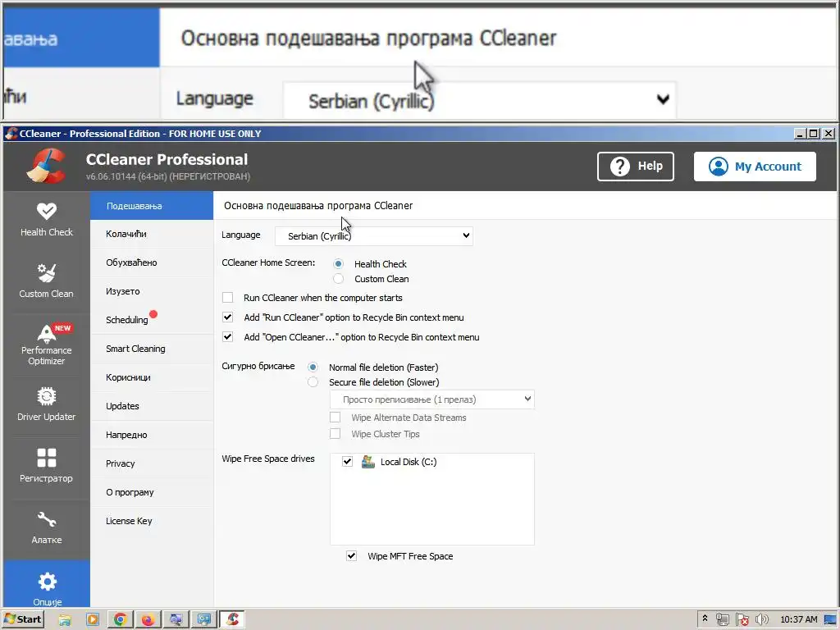Select Health Check home screen radio
Viewport: 840px width, 630px height.
338,263
